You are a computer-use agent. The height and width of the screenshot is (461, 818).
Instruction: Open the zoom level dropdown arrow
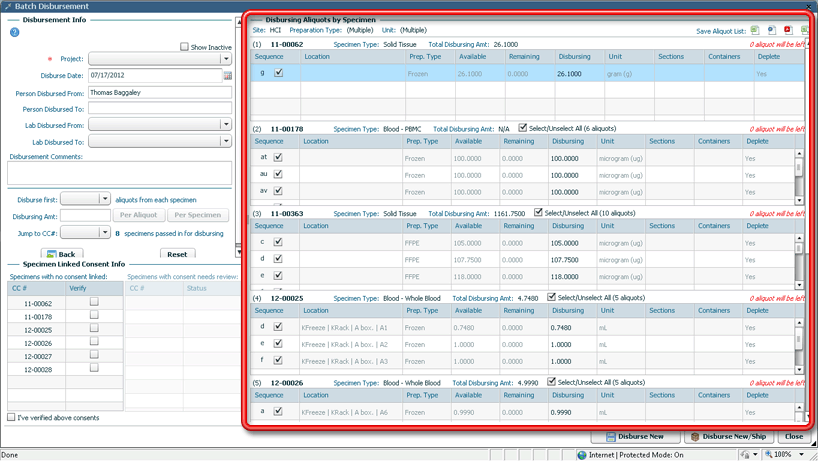tap(801, 454)
